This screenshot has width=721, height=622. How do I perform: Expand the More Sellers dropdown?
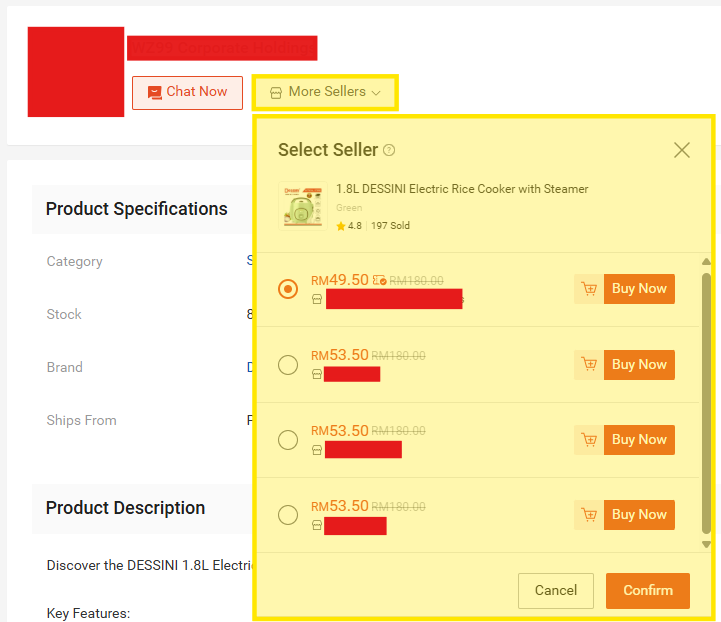325,92
